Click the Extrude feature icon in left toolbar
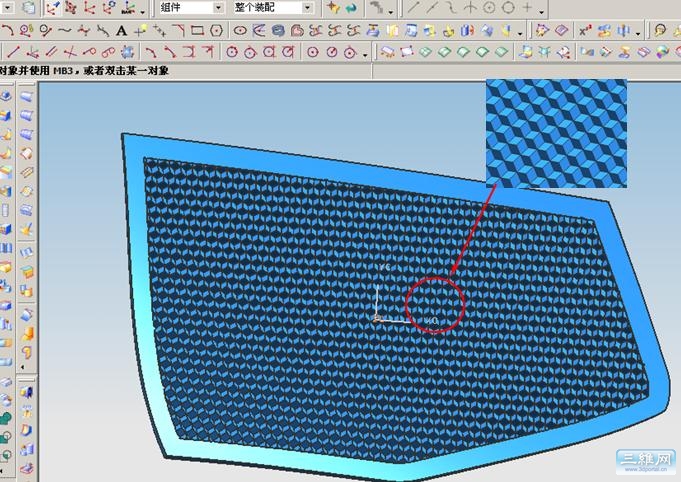Screen dimensions: 681x482 click(x=6, y=115)
